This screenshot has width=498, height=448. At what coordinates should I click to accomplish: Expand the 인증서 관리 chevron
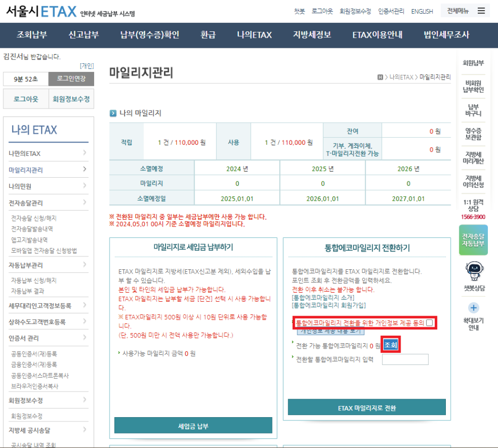[85, 337]
